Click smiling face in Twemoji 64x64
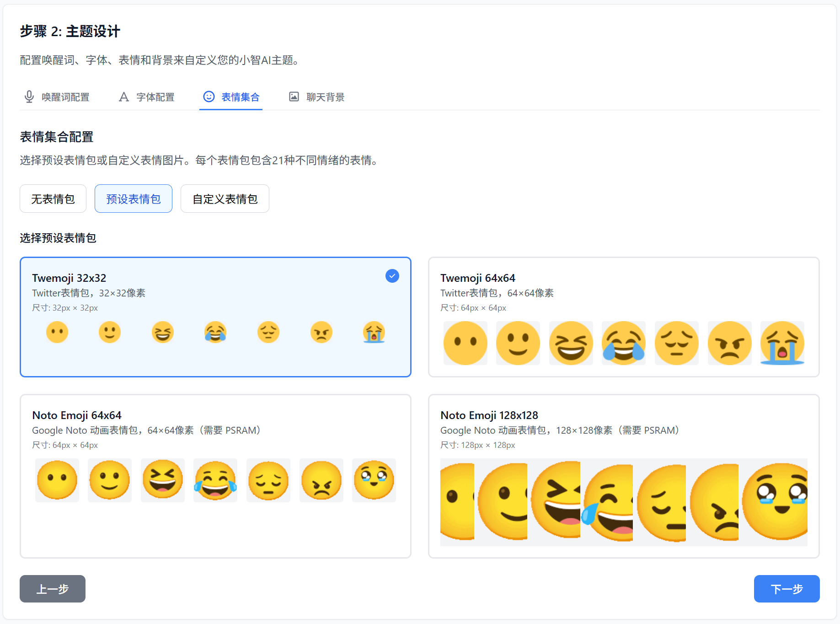This screenshot has height=624, width=840. pos(518,343)
